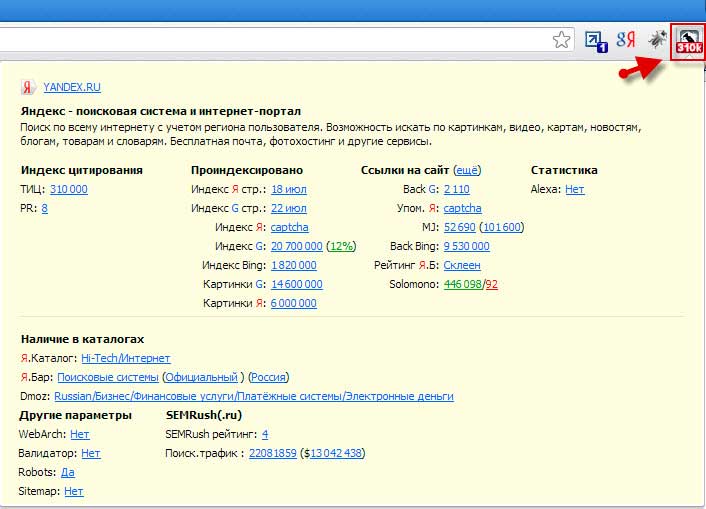Click the Официальный link
The image size is (706, 509).
pyautogui.click(x=201, y=377)
